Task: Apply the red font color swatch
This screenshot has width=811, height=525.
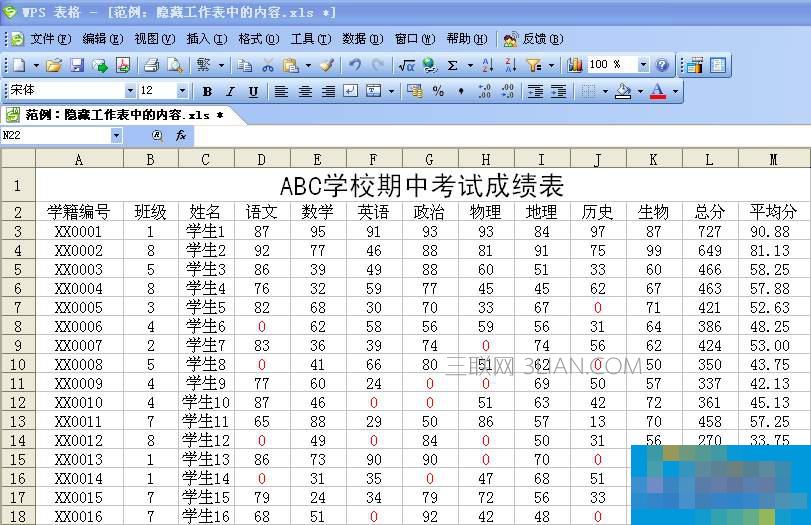Action: 657,91
